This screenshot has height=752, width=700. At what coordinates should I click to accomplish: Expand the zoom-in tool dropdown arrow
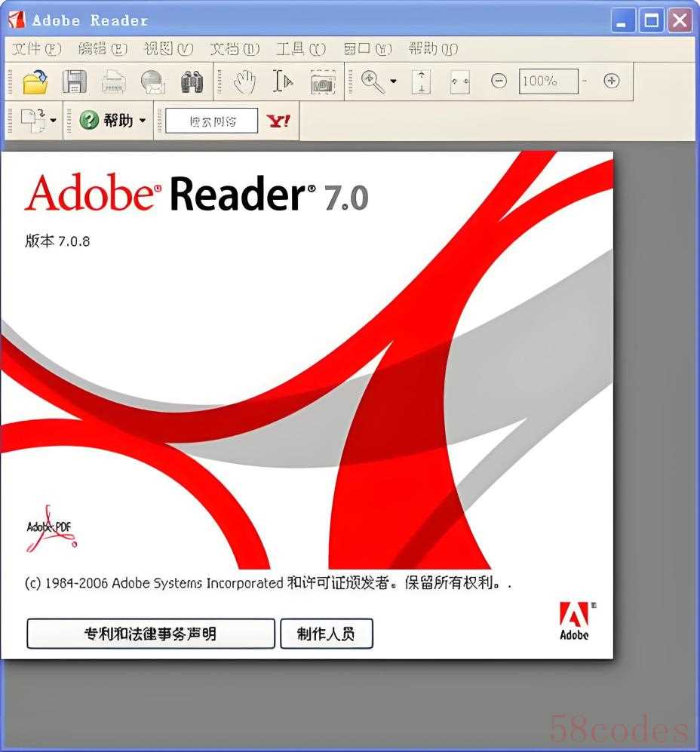393,81
